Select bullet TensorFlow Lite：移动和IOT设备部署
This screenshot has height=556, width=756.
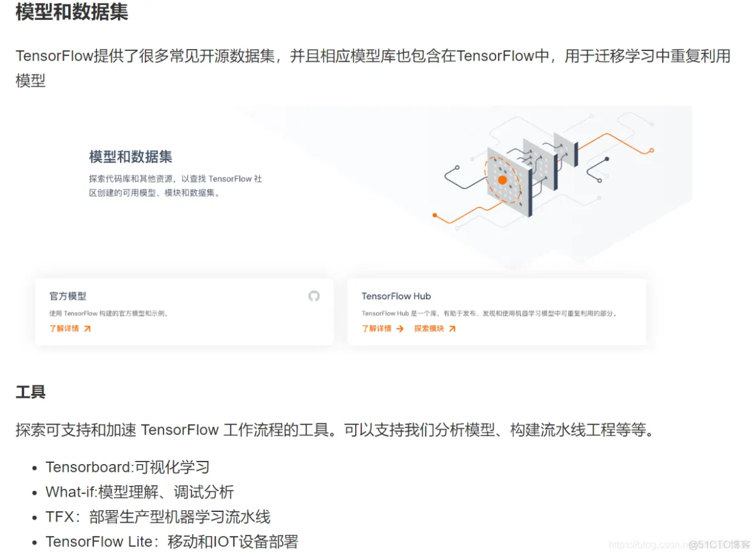172,541
